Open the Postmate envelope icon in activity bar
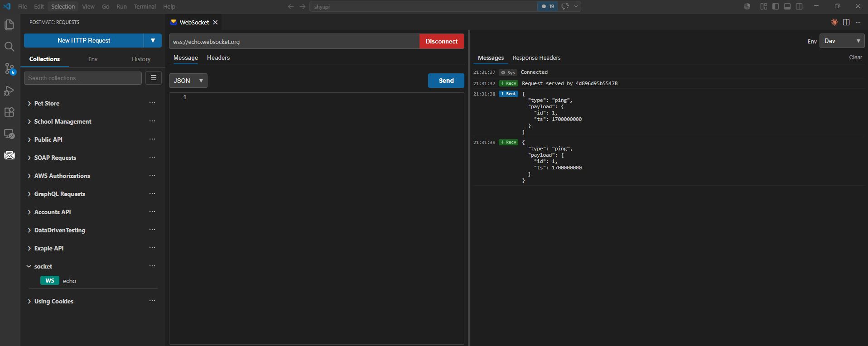868x346 pixels. (x=10, y=155)
